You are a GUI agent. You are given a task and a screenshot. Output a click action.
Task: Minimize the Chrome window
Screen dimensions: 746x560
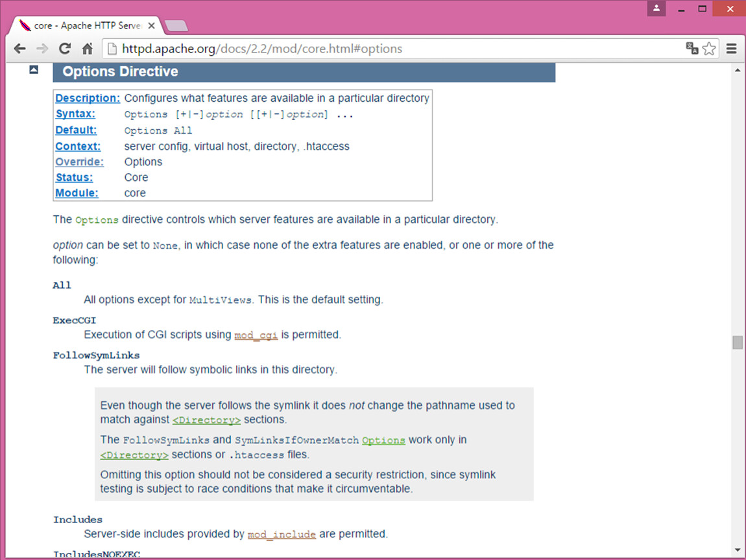[681, 8]
